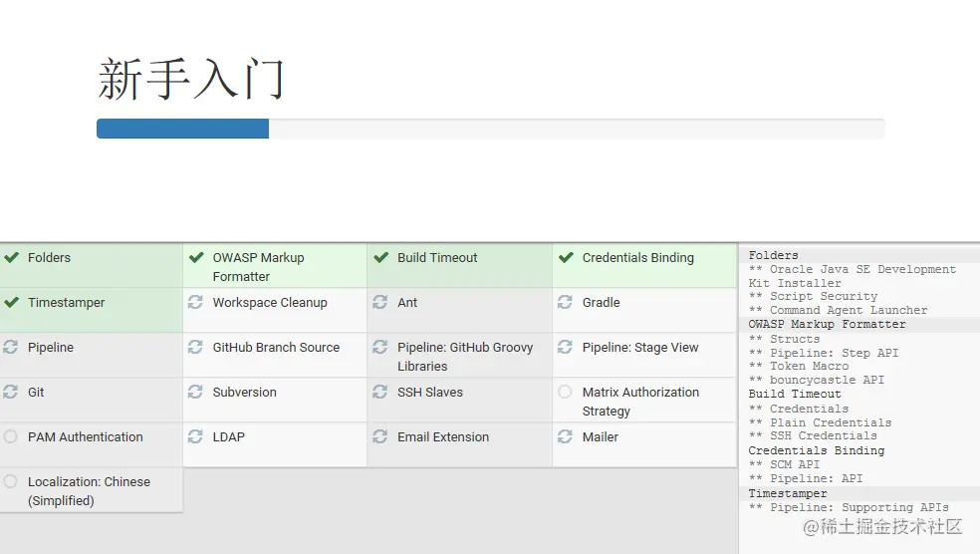Click the Oracle Java SE Development log line
This screenshot has height=554, width=980.
pos(853,276)
